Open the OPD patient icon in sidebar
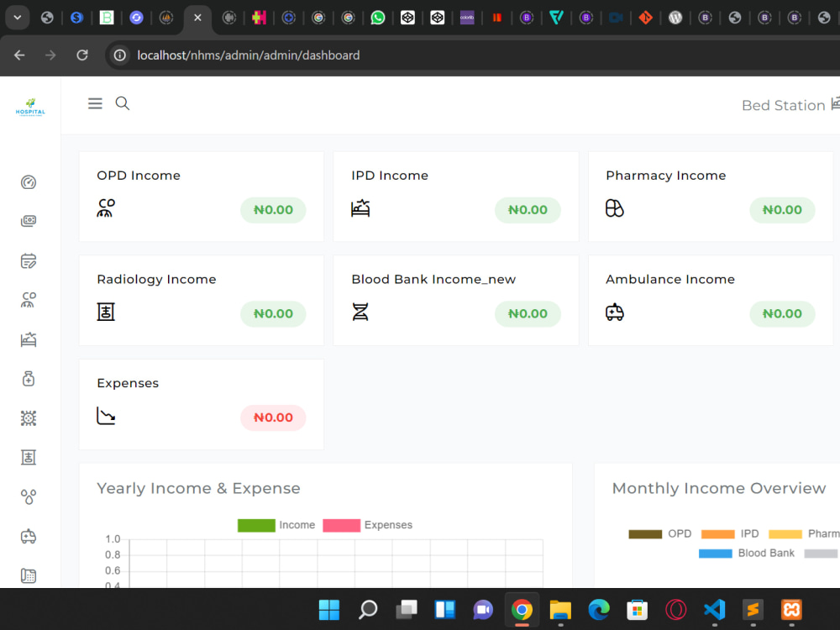The height and width of the screenshot is (630, 840). pos(29,300)
